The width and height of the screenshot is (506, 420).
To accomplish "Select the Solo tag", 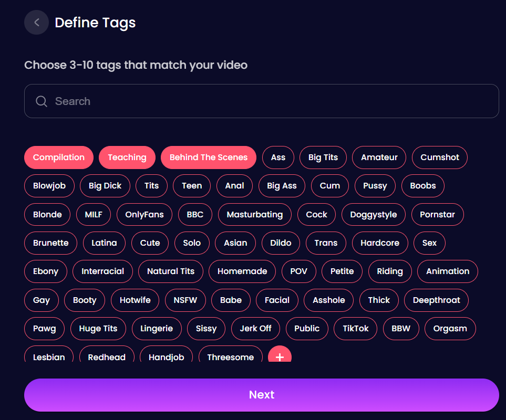I will 192,243.
